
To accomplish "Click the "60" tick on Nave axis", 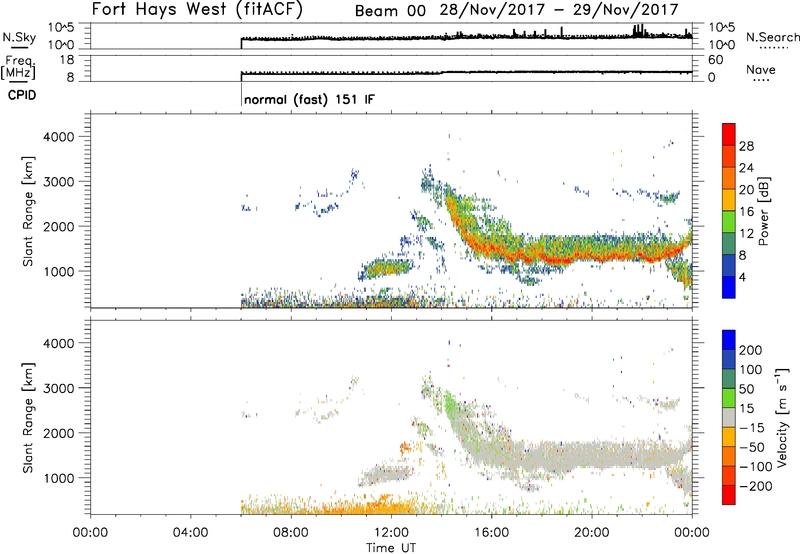I will [715, 60].
